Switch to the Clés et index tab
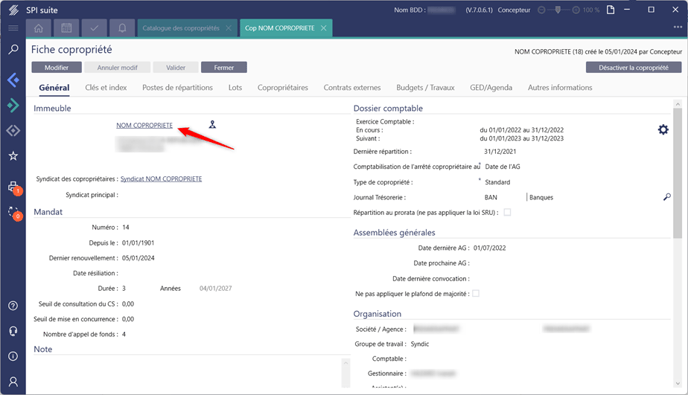 tap(106, 87)
